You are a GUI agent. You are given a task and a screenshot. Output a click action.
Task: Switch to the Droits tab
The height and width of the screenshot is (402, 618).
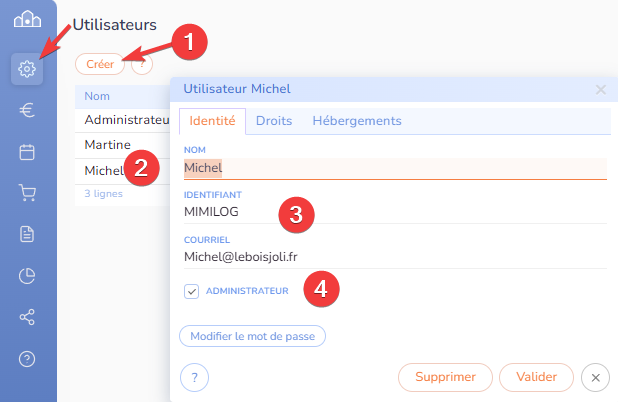tap(273, 121)
